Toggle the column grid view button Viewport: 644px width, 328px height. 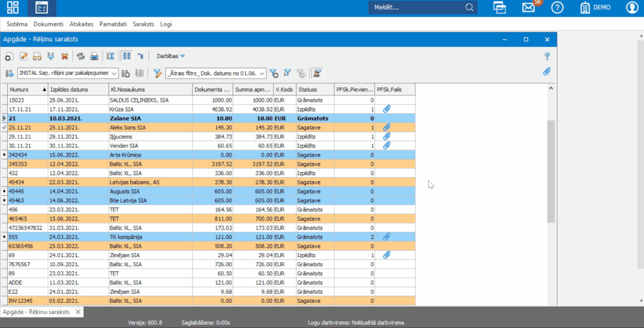[127, 57]
